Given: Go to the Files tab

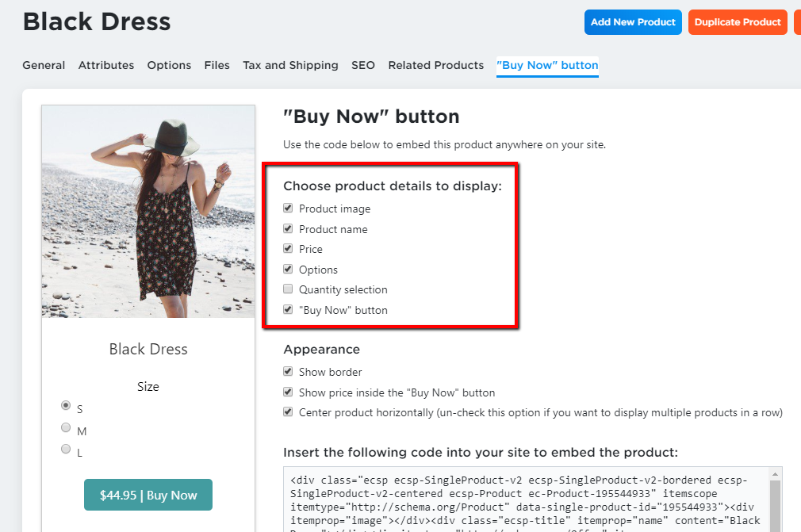Looking at the screenshot, I should pyautogui.click(x=217, y=65).
